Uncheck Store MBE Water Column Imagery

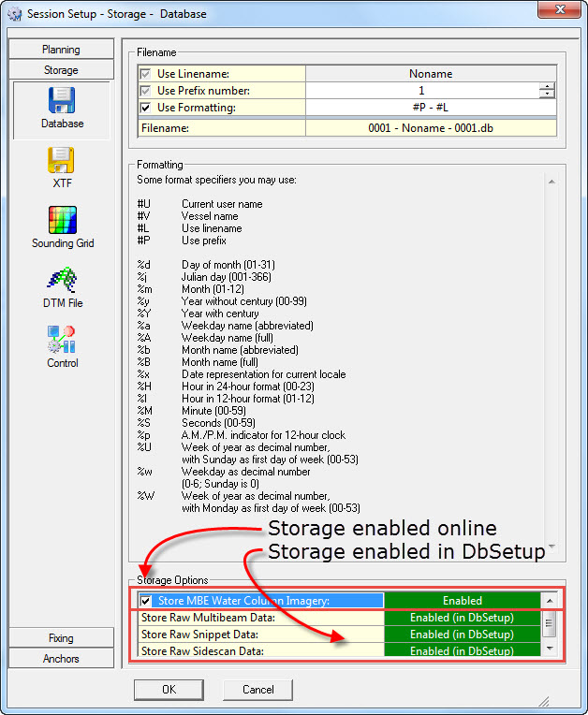point(145,601)
